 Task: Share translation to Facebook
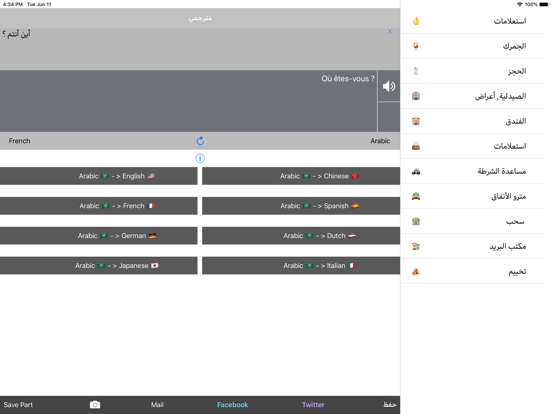[x=232, y=405]
